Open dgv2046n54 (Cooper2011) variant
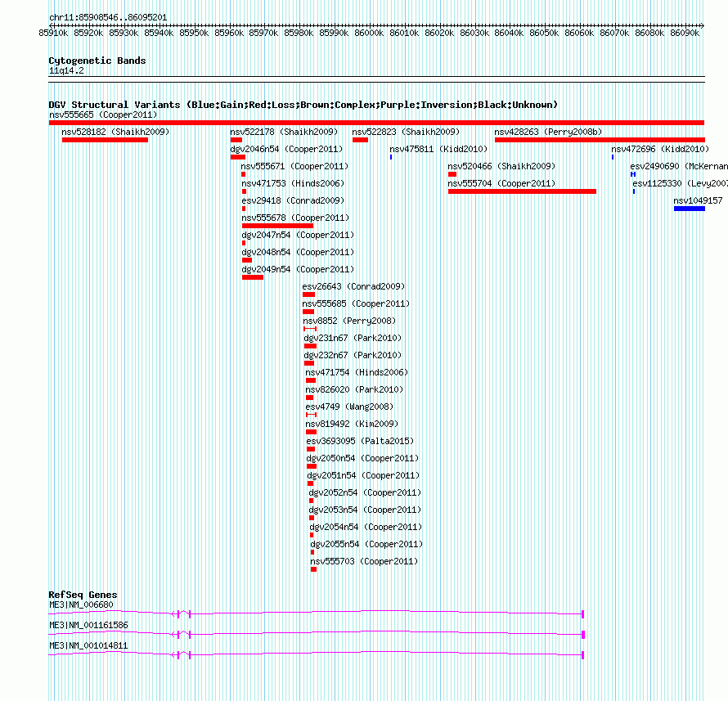 (x=286, y=149)
